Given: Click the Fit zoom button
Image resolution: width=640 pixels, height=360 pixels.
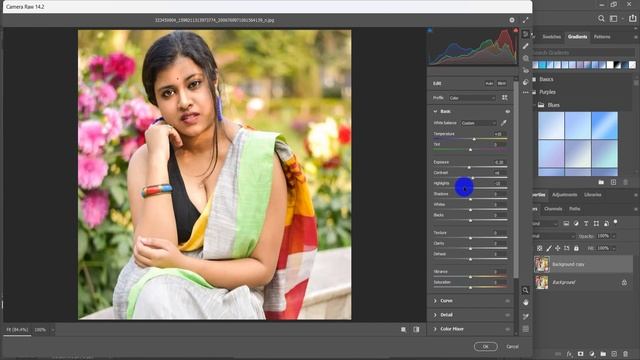Looking at the screenshot, I should click(17, 330).
